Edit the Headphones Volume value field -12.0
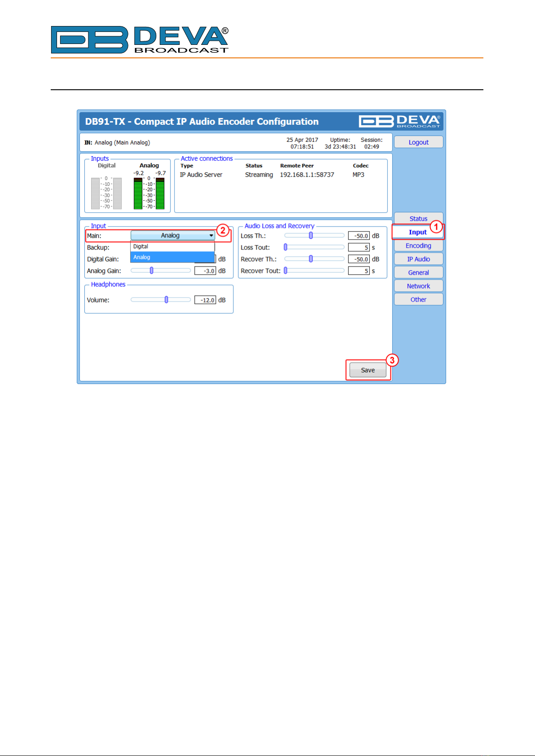535x756 pixels. (x=205, y=300)
